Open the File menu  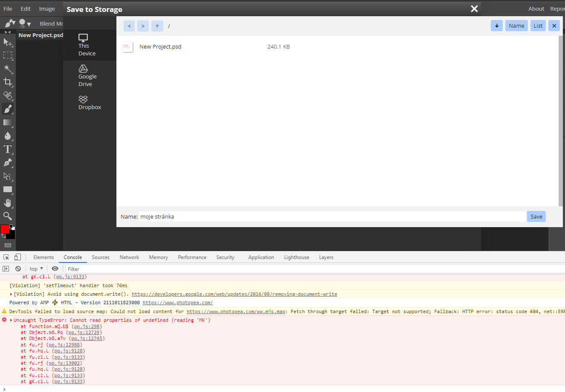point(7,9)
